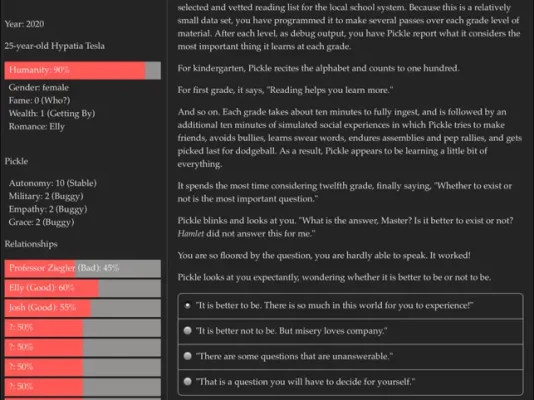Click the Elly (Good) 60% relationship bar

tap(83, 288)
